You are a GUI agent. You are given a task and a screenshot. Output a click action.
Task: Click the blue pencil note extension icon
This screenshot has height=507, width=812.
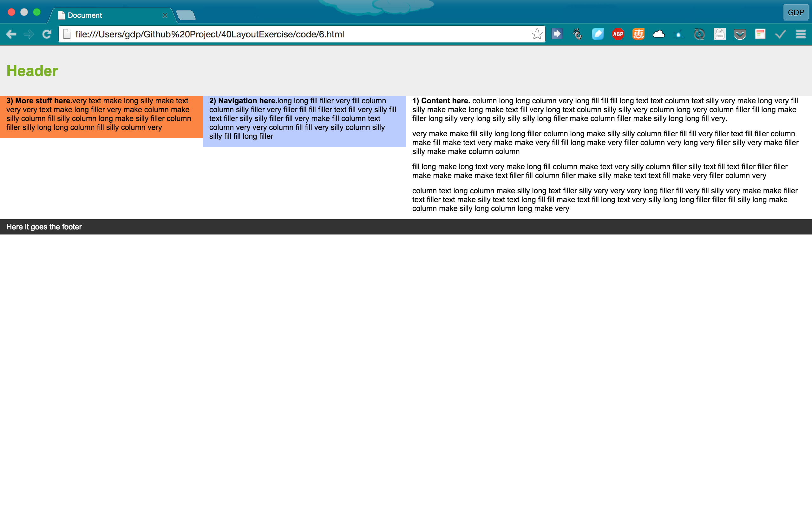pos(598,34)
